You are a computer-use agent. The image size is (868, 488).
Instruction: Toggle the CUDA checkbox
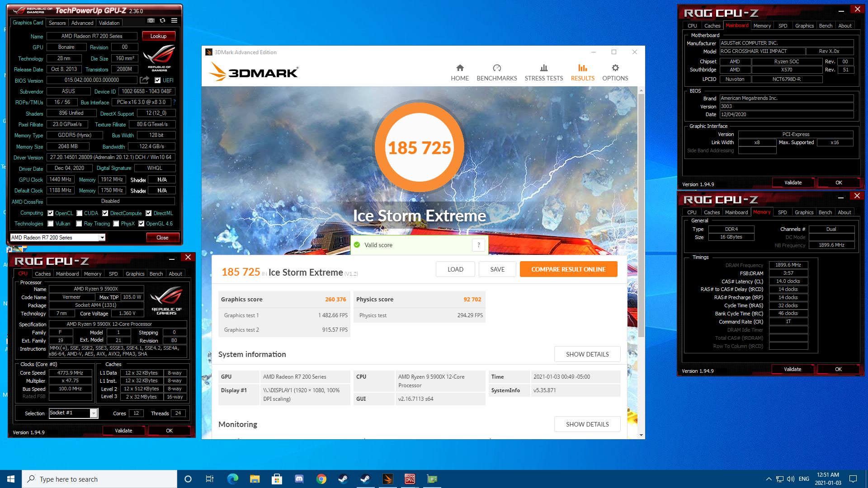tap(80, 213)
